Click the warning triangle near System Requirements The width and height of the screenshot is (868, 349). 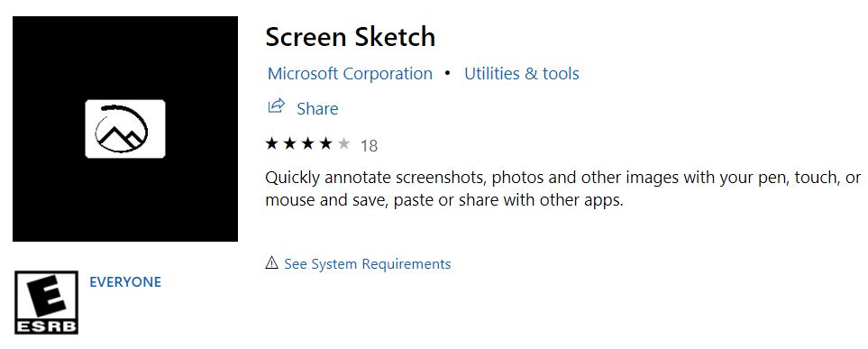(x=271, y=262)
